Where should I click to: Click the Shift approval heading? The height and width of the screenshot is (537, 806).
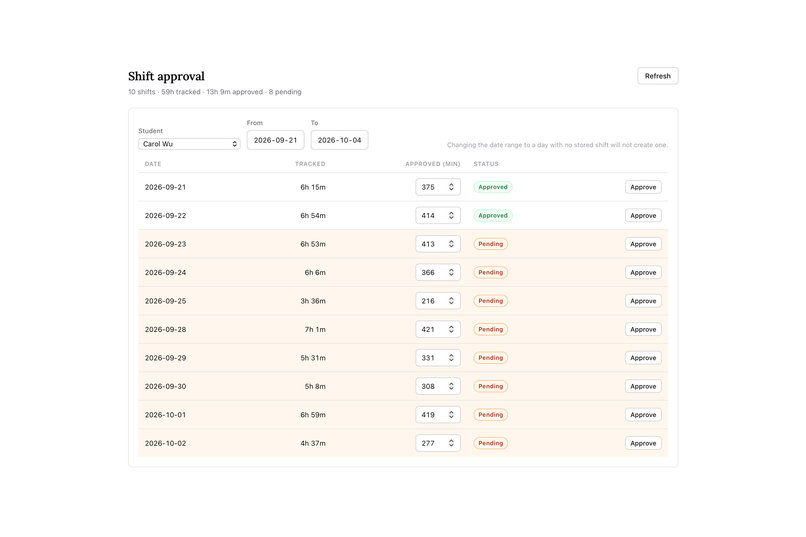166,76
